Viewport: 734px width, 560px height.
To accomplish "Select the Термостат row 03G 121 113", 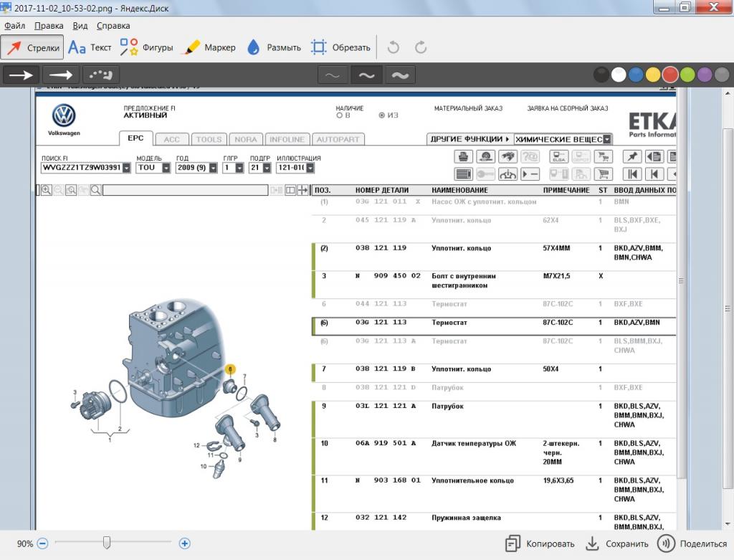I will click(494, 326).
